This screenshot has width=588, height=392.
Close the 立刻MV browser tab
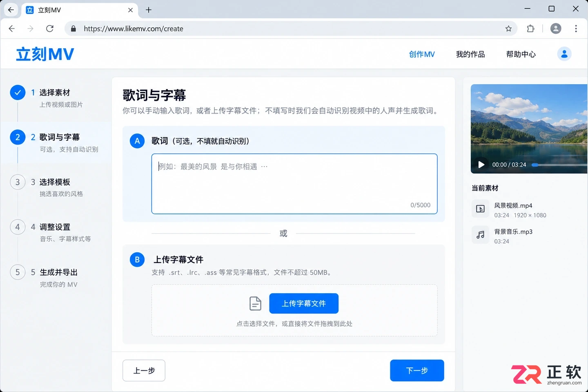tap(130, 10)
